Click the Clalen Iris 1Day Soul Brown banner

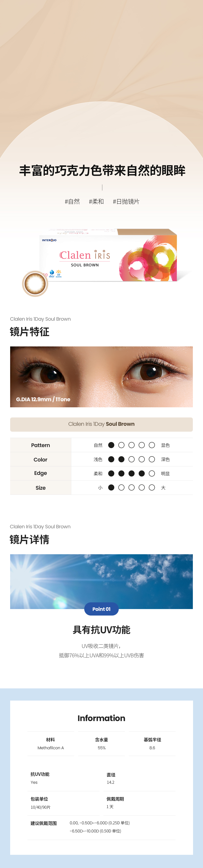tap(101, 424)
